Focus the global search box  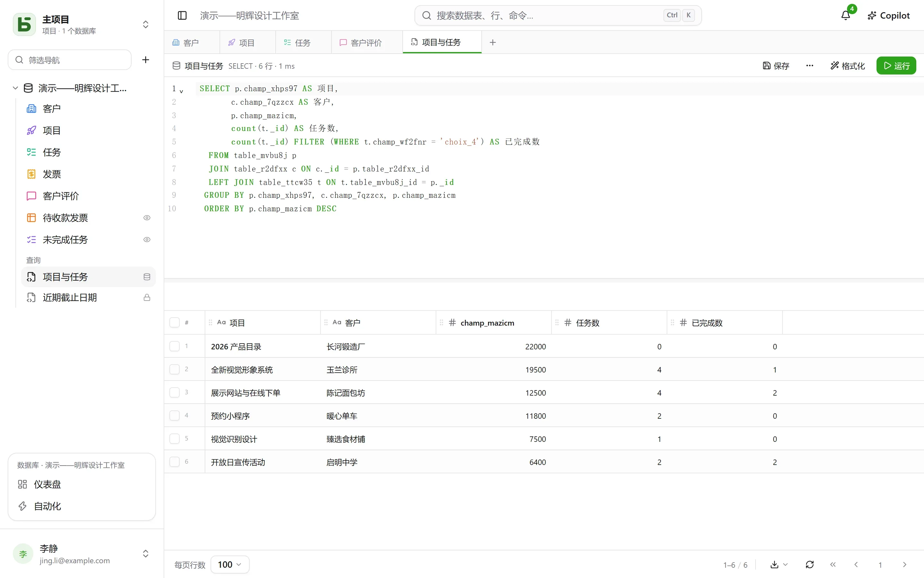click(x=558, y=16)
